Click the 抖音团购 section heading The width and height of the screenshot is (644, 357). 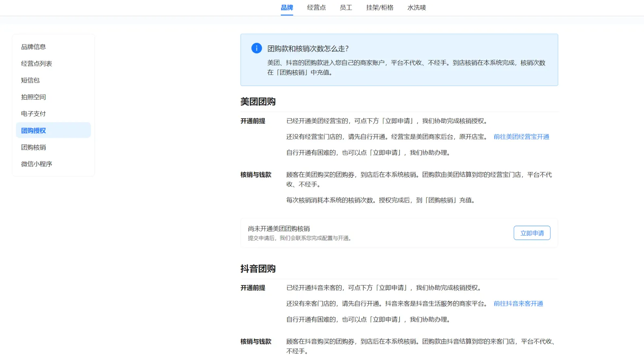258,269
